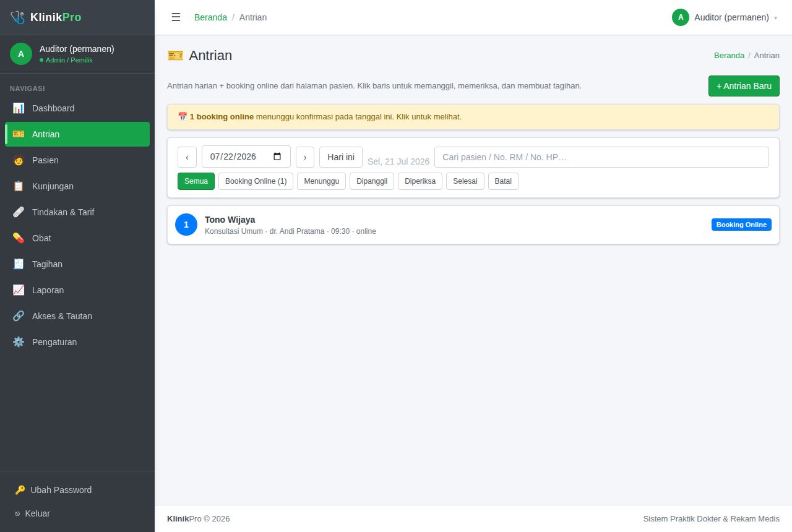Click the + Antrian Baru button
This screenshot has height=532, width=792.
[744, 86]
